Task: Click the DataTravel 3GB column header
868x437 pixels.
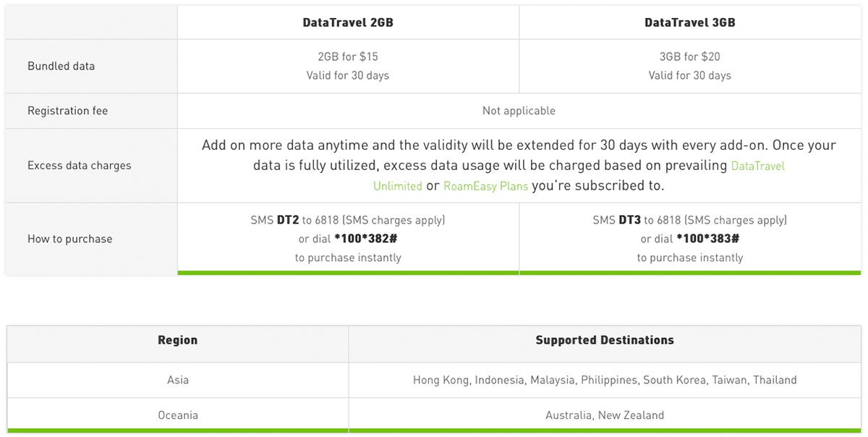Action: tap(689, 22)
